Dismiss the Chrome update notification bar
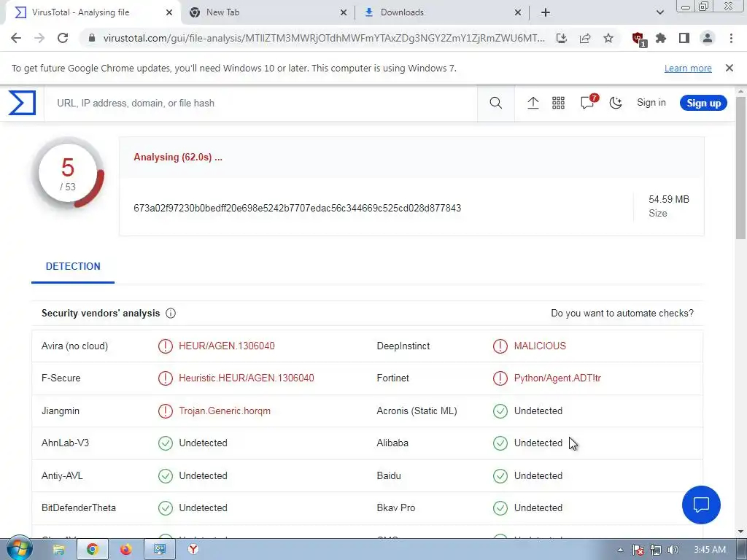This screenshot has height=560, width=747. pyautogui.click(x=729, y=68)
